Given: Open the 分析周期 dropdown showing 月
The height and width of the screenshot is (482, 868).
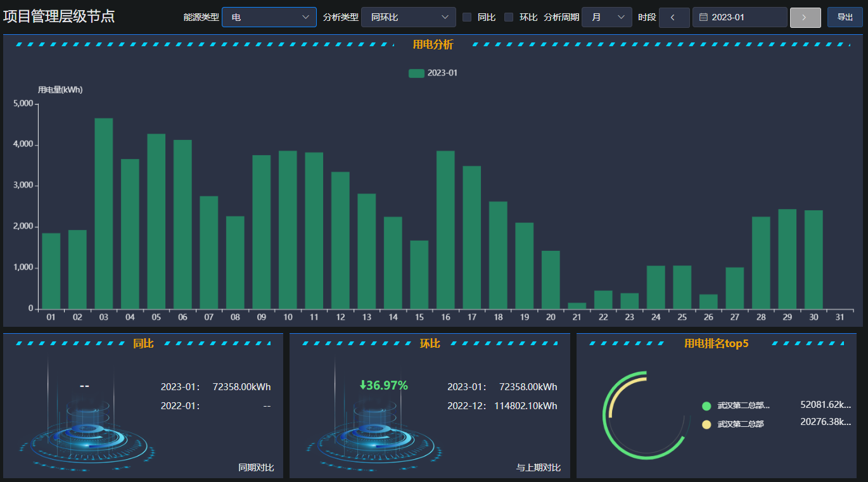Looking at the screenshot, I should (x=607, y=17).
